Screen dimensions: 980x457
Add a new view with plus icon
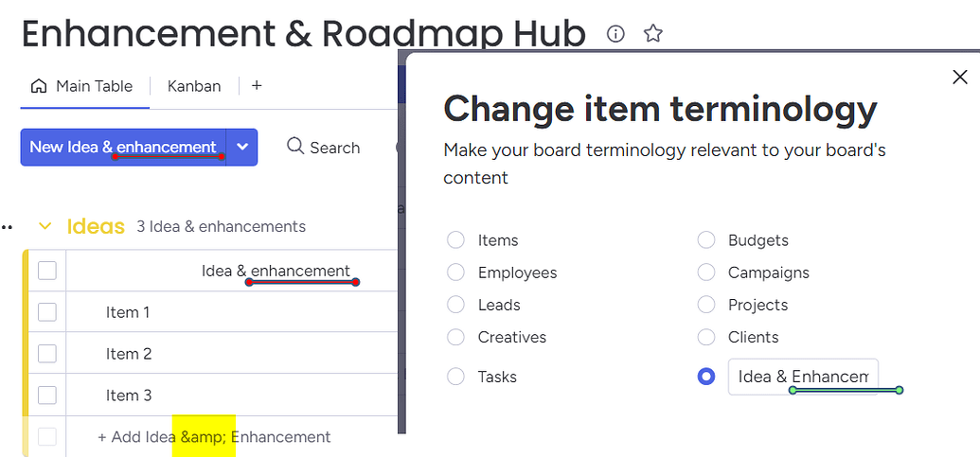click(x=256, y=85)
